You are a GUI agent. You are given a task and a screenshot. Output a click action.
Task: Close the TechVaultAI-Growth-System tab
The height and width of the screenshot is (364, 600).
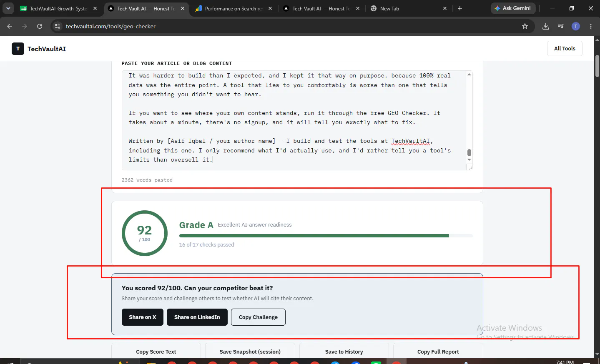(x=95, y=8)
